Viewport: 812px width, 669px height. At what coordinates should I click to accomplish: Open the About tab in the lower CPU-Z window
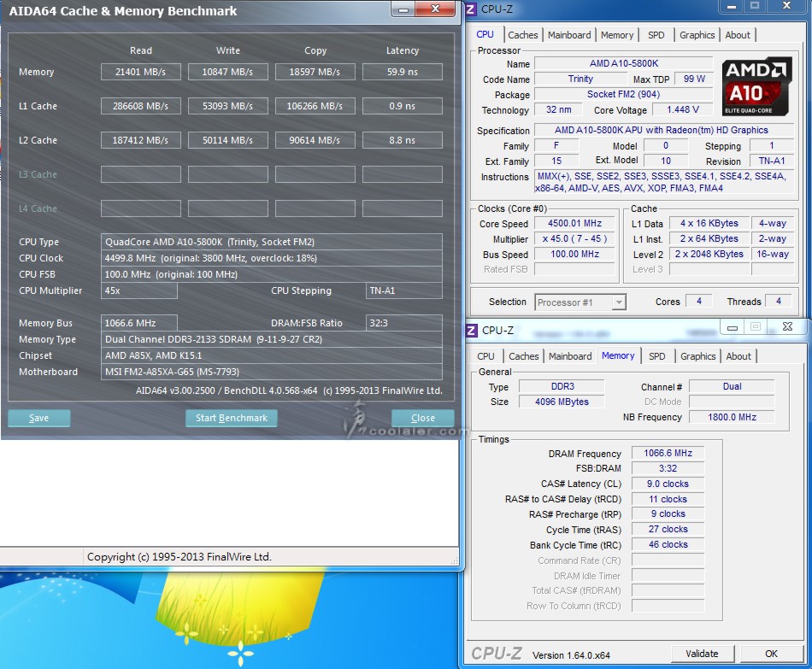coord(738,356)
